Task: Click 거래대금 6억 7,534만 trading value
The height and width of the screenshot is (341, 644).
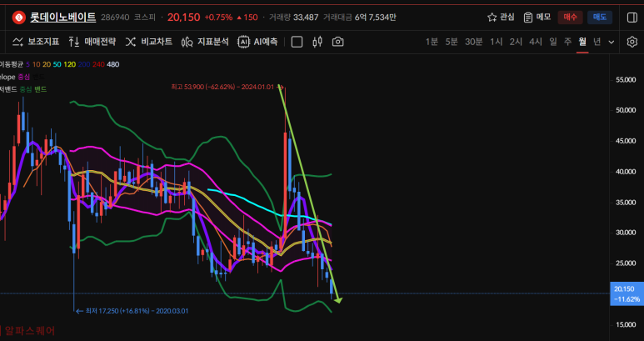Action: click(x=360, y=18)
